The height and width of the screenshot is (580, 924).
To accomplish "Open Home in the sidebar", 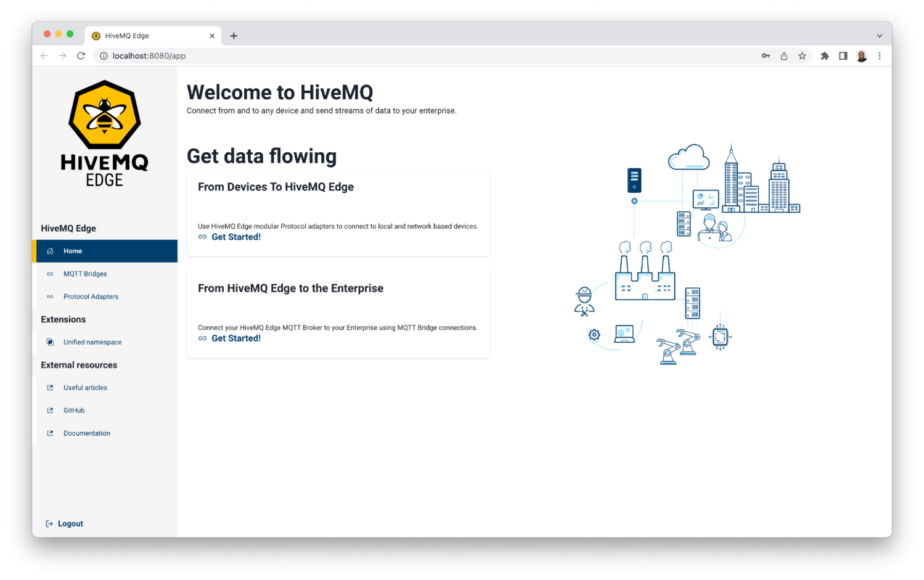I will (x=105, y=251).
